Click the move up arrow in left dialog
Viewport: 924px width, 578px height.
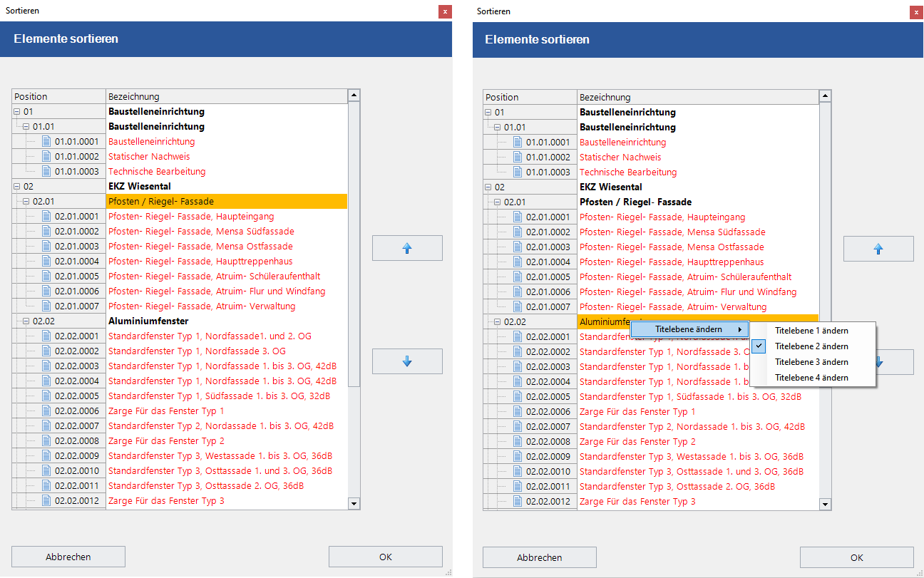[407, 248]
